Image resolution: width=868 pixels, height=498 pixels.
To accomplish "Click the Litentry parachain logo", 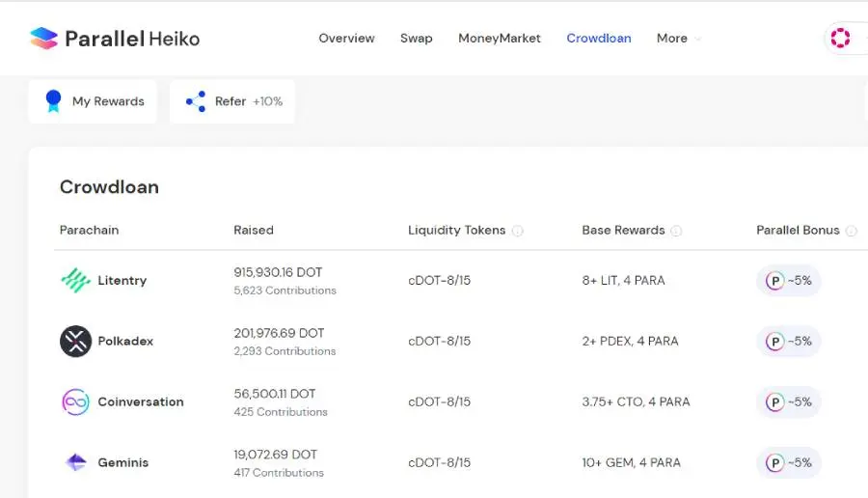I will tap(75, 280).
